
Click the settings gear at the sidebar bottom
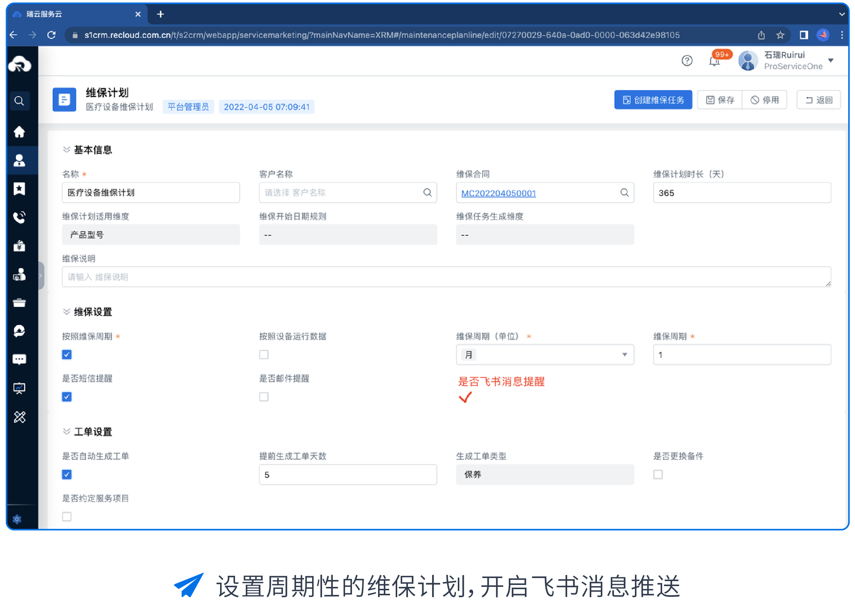17,519
